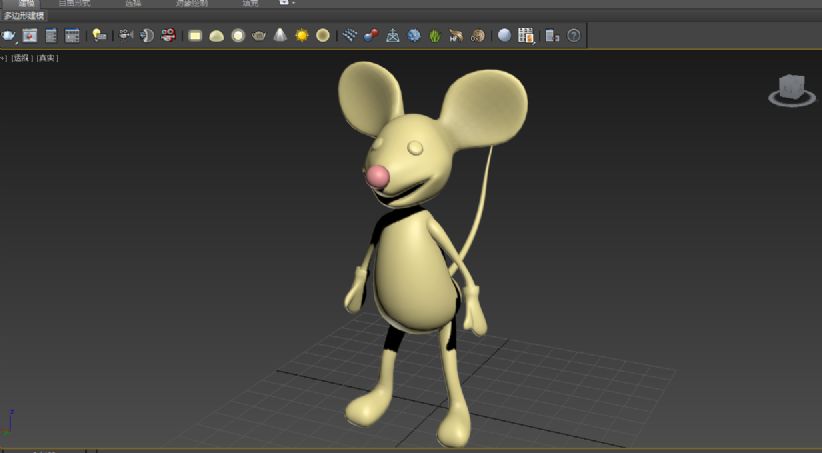
Task: Open the 真实 shading mode menu
Action: (x=47, y=58)
